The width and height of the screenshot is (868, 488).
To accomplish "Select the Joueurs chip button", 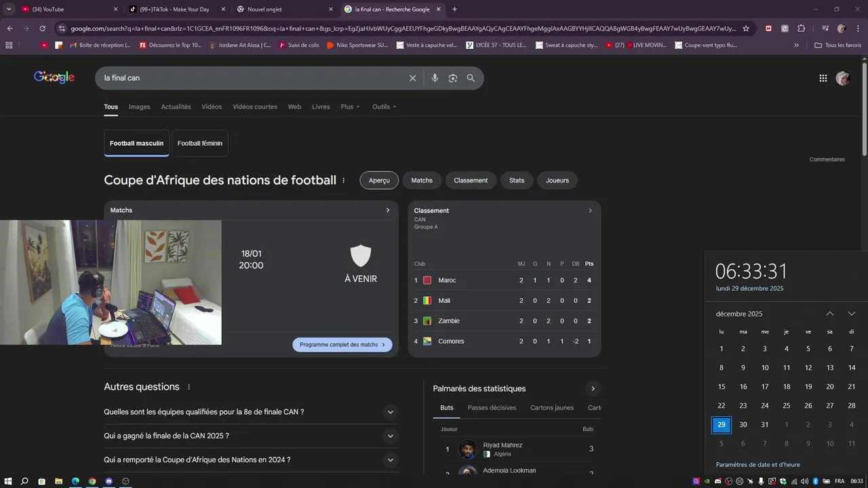I will click(x=557, y=180).
